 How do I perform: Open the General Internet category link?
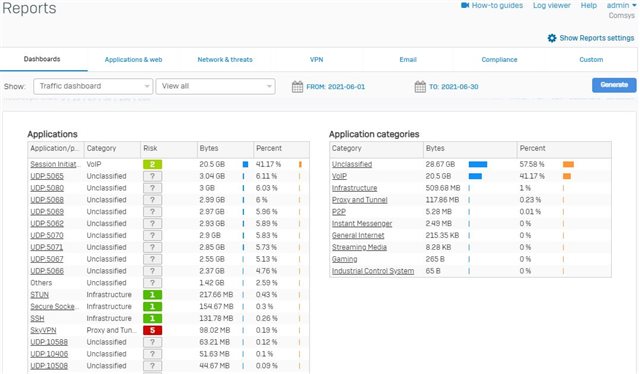pos(358,235)
